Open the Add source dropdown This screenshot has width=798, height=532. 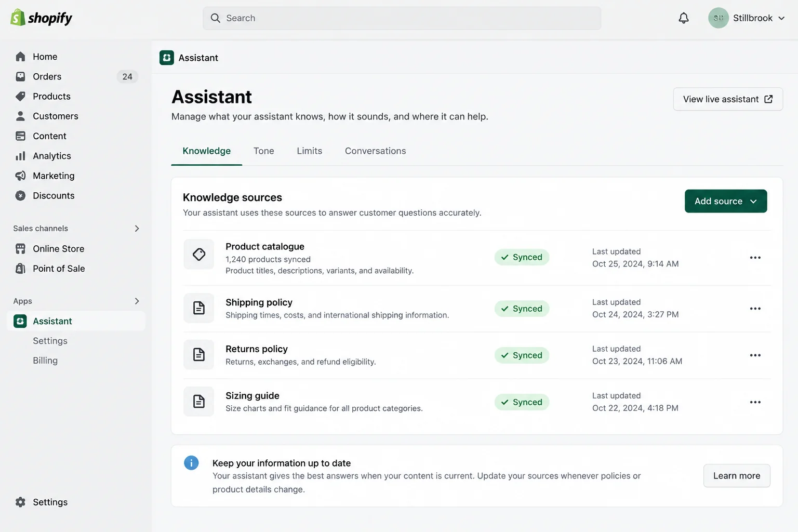(x=726, y=201)
